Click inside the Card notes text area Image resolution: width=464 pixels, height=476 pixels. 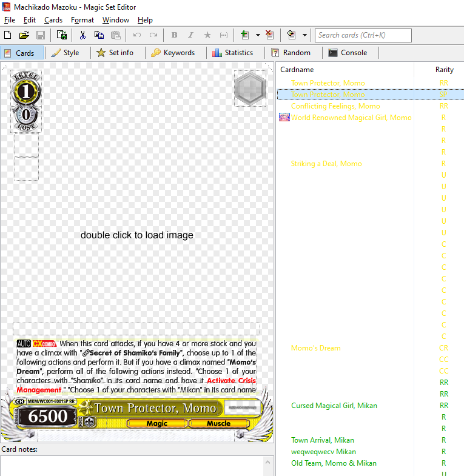[x=131, y=466]
